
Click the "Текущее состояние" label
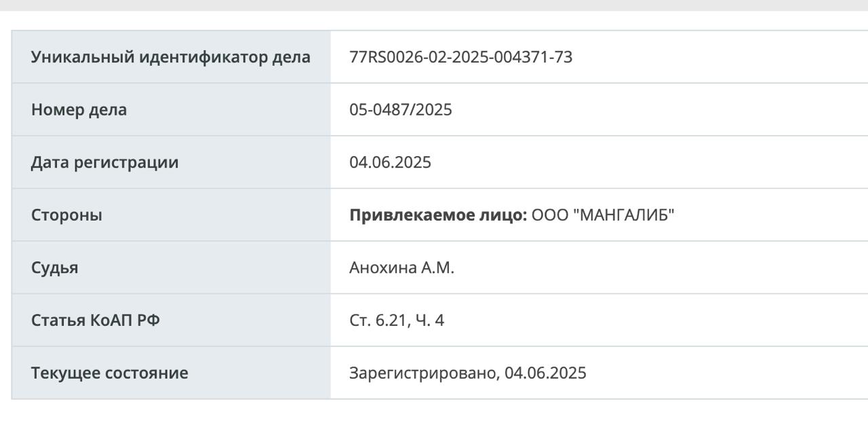click(109, 373)
